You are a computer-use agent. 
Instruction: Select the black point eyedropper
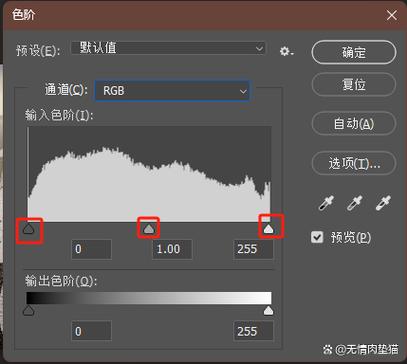tap(326, 203)
